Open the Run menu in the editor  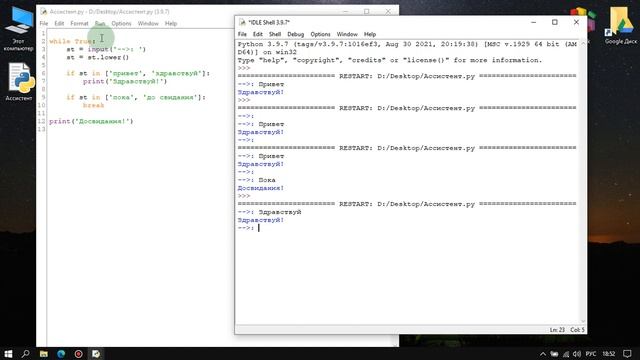[x=100, y=23]
